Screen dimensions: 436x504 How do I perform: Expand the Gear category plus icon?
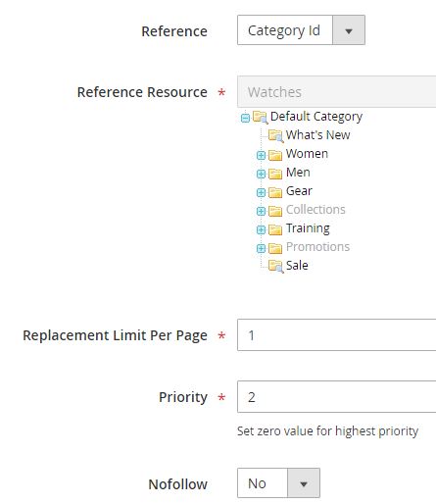pos(261,192)
